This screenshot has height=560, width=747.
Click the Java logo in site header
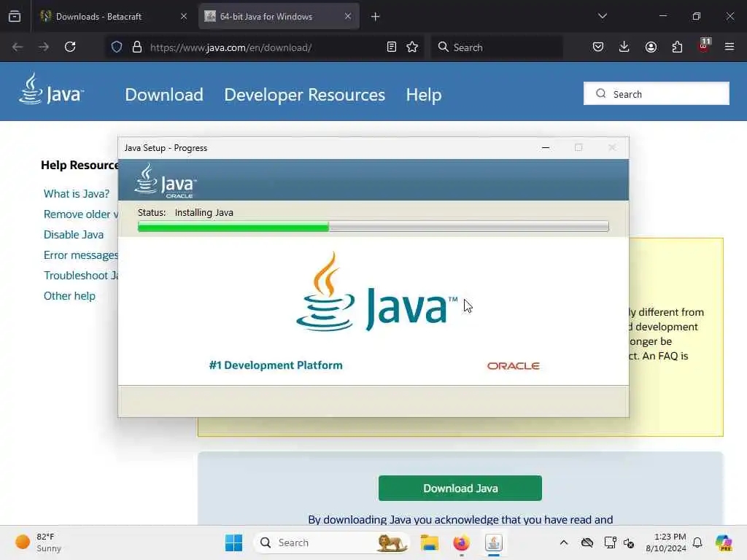[x=51, y=88]
